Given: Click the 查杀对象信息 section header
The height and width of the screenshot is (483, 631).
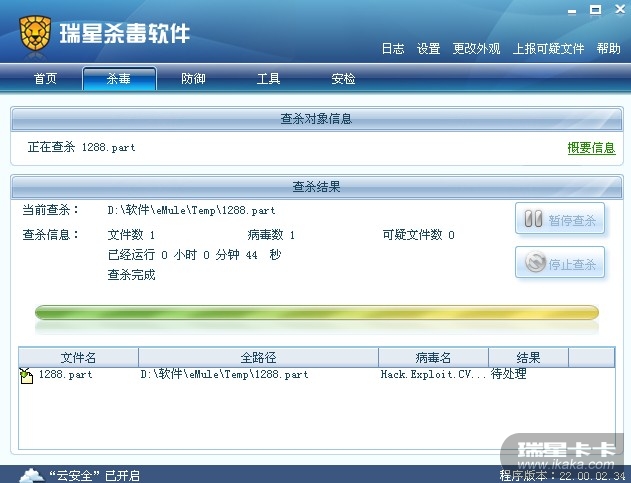Looking at the screenshot, I should pos(317,119).
